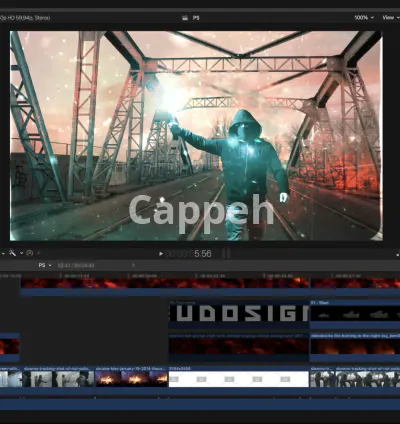Go forward in timeline history arrow

(133, 265)
